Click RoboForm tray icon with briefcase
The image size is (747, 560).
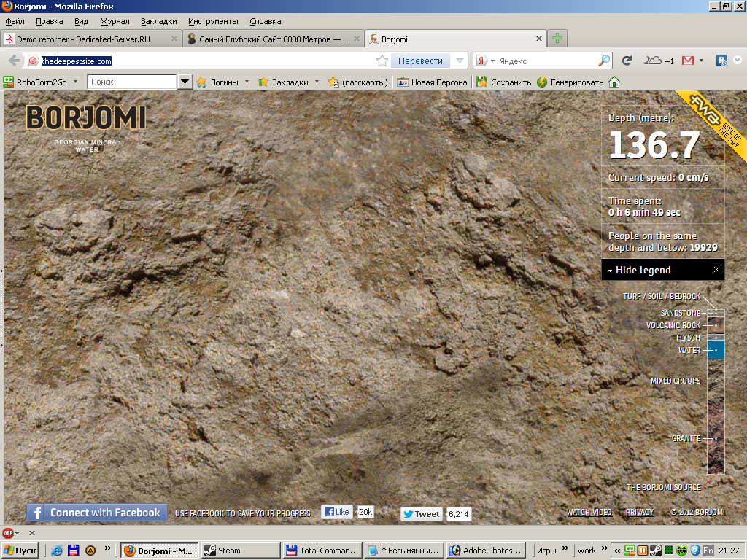click(630, 551)
